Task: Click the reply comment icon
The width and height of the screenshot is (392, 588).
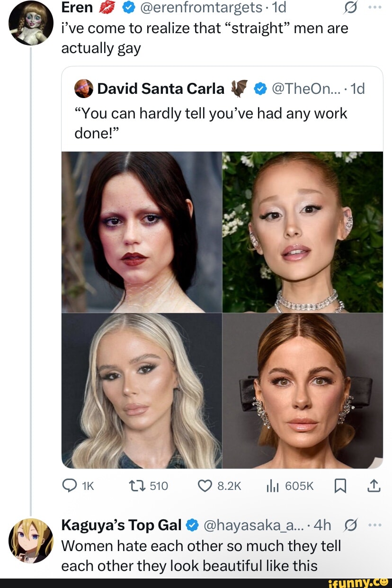Action: pyautogui.click(x=70, y=485)
